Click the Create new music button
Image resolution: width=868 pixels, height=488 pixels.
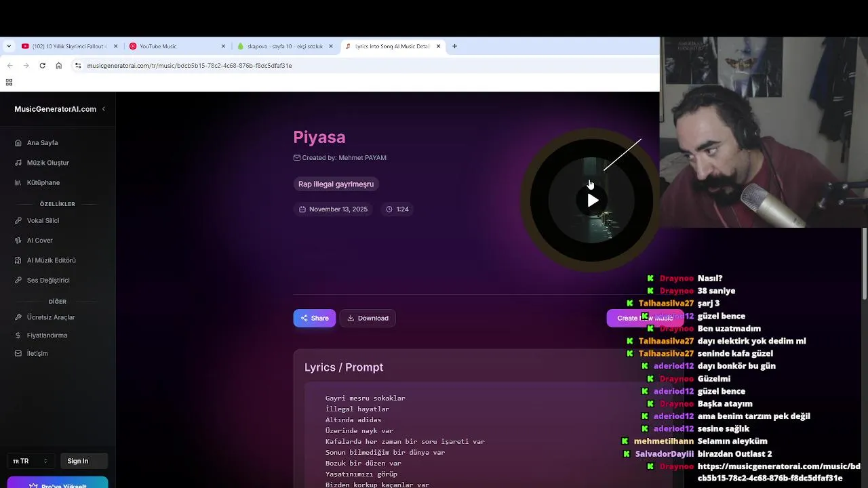pyautogui.click(x=644, y=318)
